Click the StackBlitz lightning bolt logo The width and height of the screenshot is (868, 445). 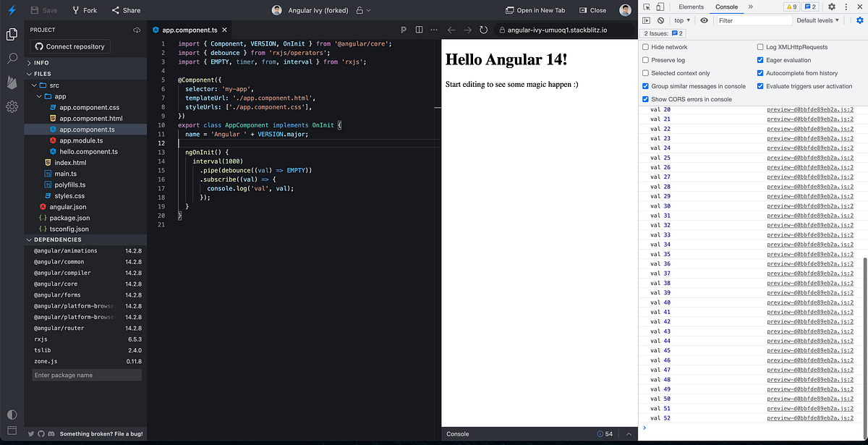(10, 9)
